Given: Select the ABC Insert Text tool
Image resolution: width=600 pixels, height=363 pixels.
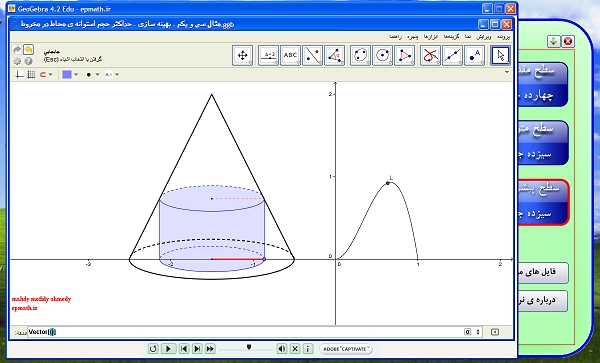Looking at the screenshot, I should click(290, 55).
